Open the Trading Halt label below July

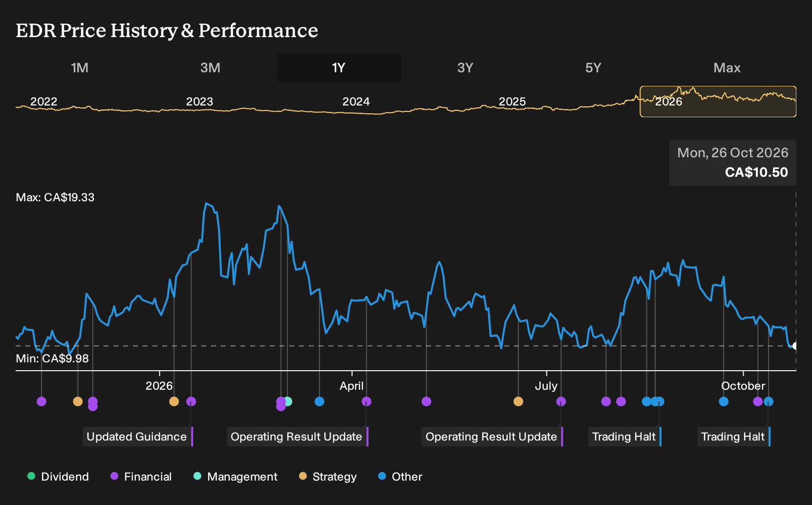tap(624, 437)
